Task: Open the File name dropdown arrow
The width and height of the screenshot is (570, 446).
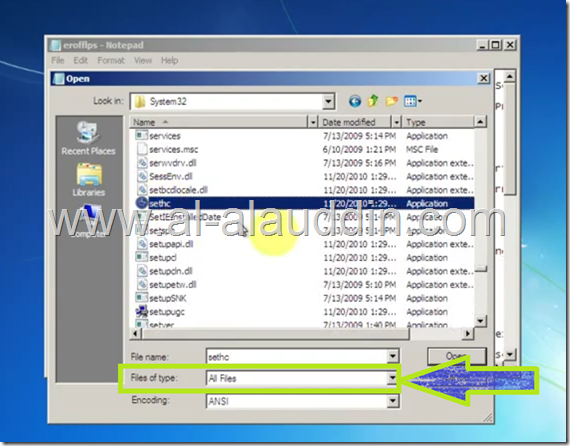Action: pyautogui.click(x=393, y=356)
